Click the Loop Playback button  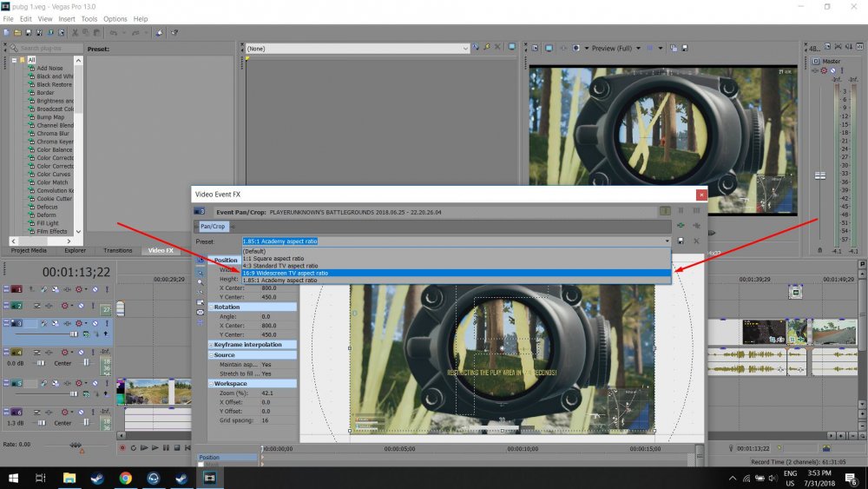[134, 447]
